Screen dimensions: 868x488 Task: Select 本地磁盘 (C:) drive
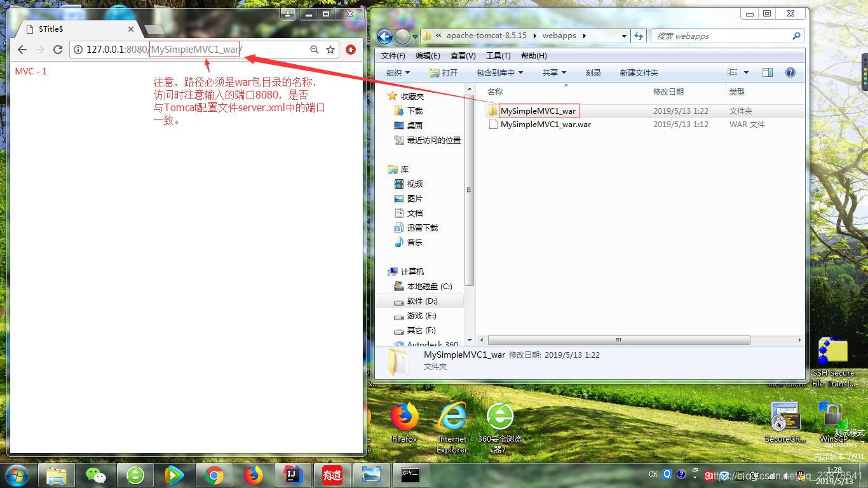pos(423,286)
